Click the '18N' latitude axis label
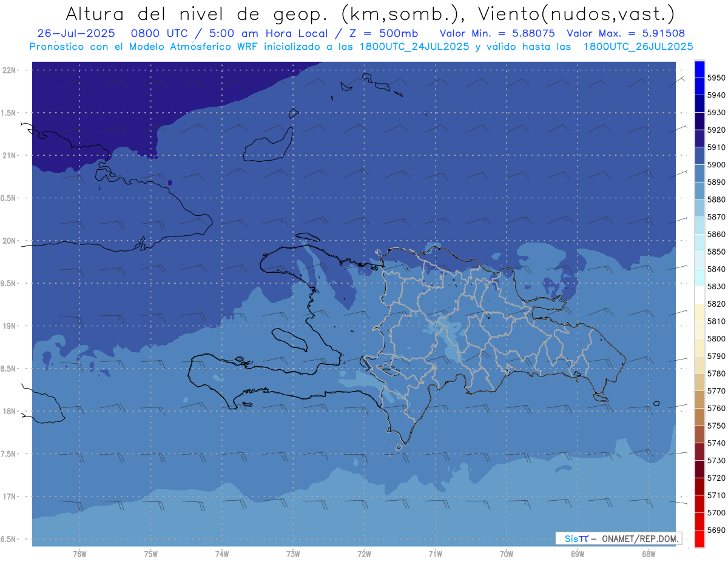Screen dimensions: 728x562 [x=9, y=412]
